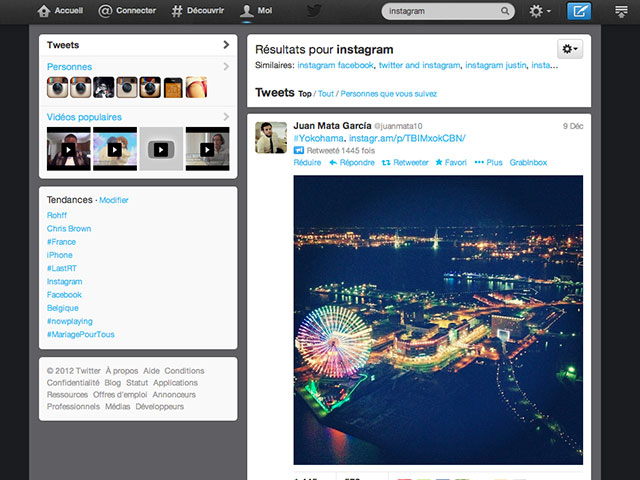Image resolution: width=640 pixels, height=480 pixels.
Task: Open the Facebook trend
Action: point(64,295)
